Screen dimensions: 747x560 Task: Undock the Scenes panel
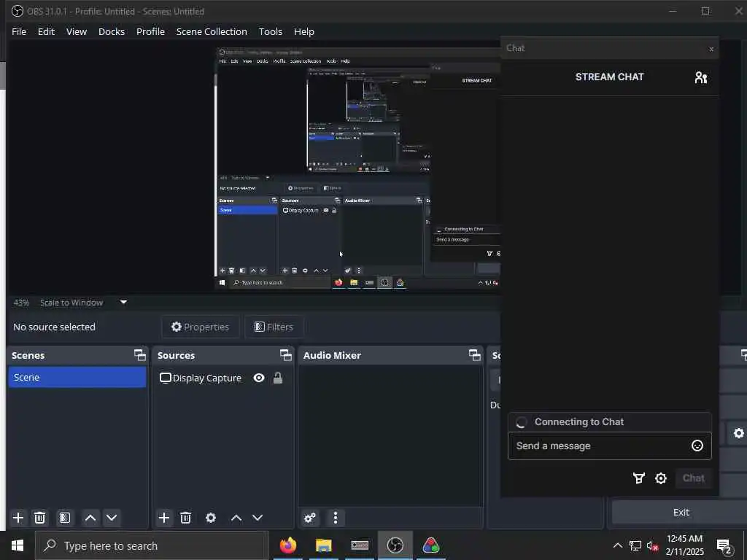point(139,355)
